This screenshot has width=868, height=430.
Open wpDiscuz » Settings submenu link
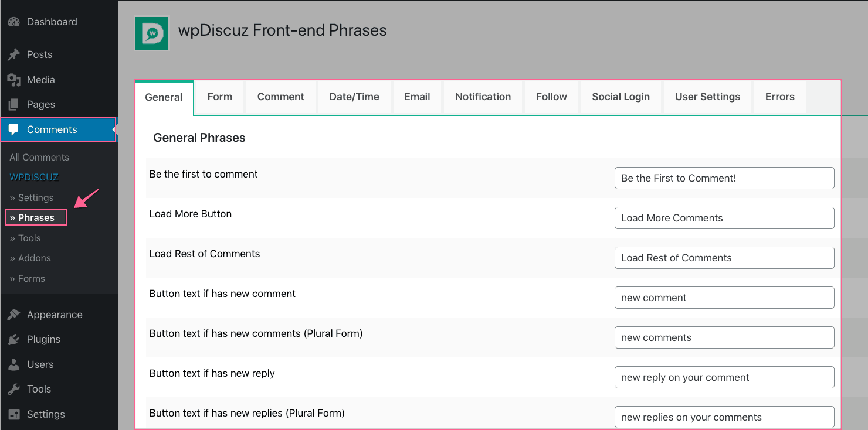[x=32, y=197]
